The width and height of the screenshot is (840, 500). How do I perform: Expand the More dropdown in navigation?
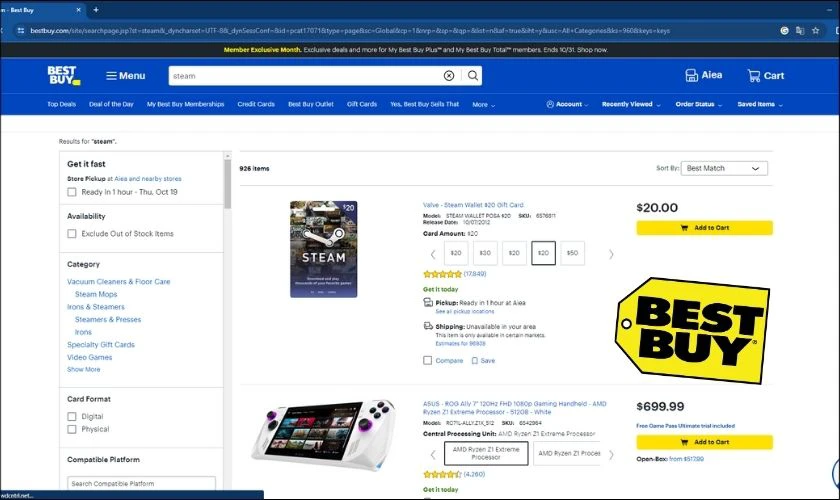click(483, 105)
